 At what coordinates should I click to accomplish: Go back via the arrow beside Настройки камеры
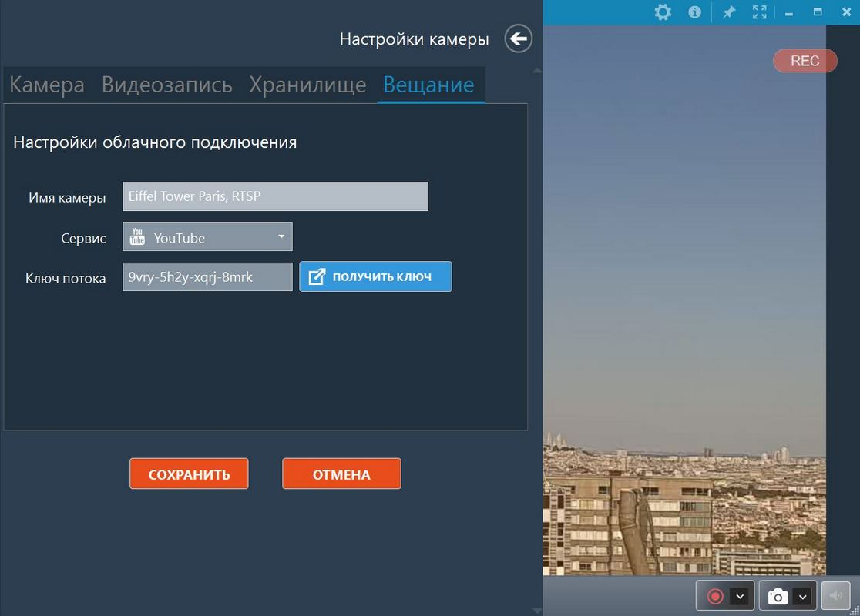518,38
